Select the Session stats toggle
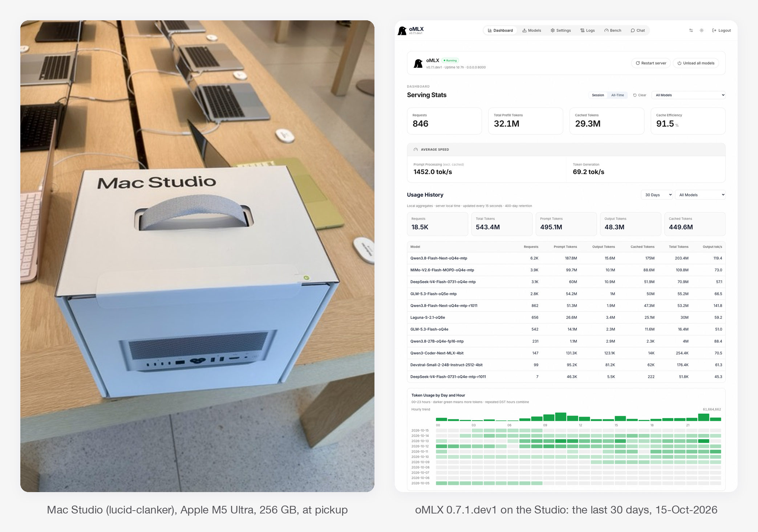This screenshot has height=532, width=758. click(x=598, y=95)
